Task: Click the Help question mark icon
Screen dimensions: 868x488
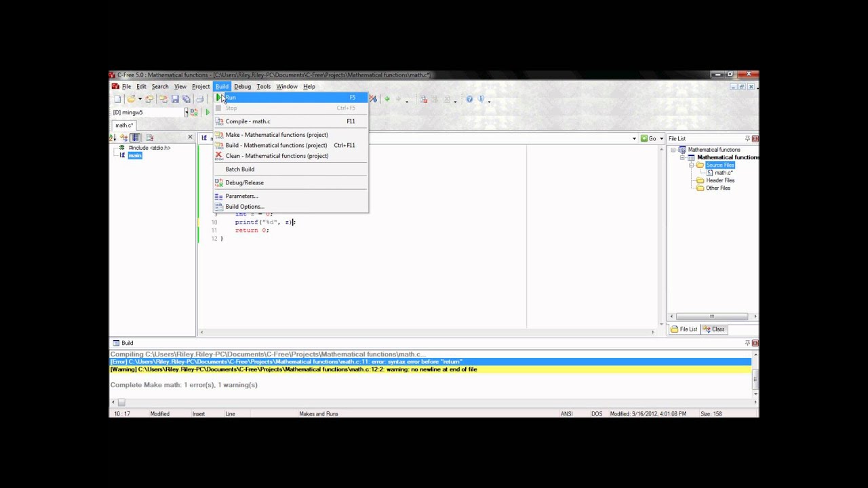Action: click(x=469, y=100)
